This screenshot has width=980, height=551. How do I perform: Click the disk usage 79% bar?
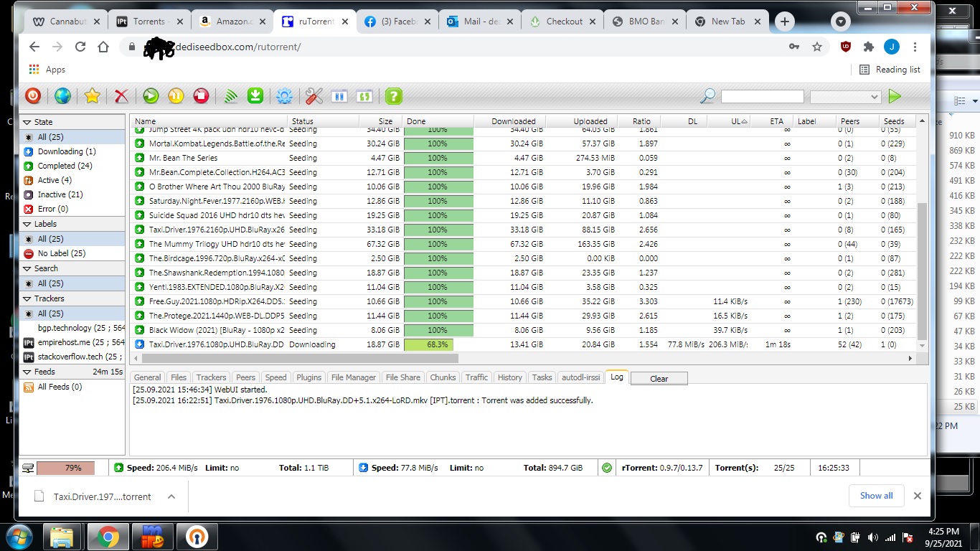point(65,468)
